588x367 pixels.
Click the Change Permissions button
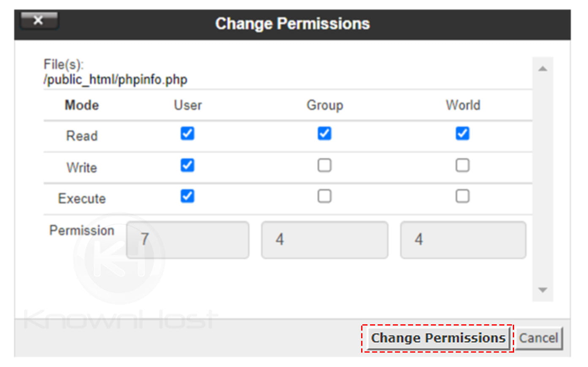coord(438,338)
